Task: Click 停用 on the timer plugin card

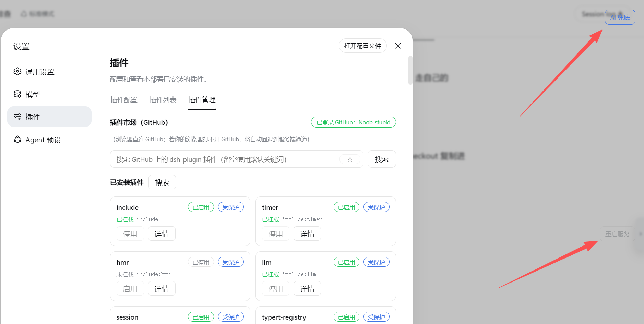Action: 276,233
